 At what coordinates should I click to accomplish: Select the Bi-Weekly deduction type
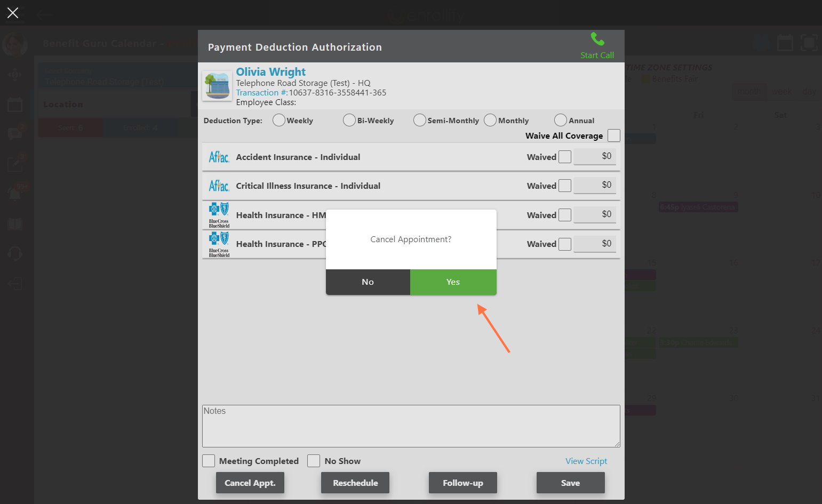click(x=349, y=120)
